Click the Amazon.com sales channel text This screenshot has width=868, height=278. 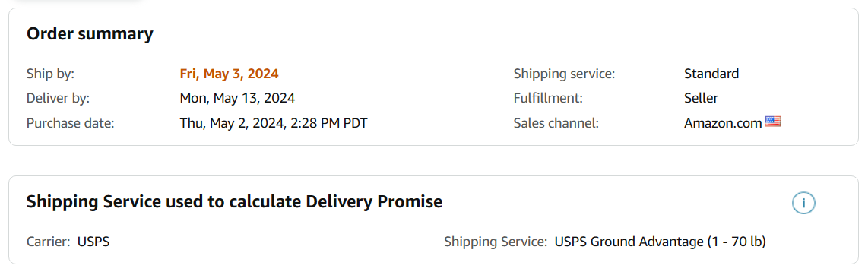[x=723, y=123]
